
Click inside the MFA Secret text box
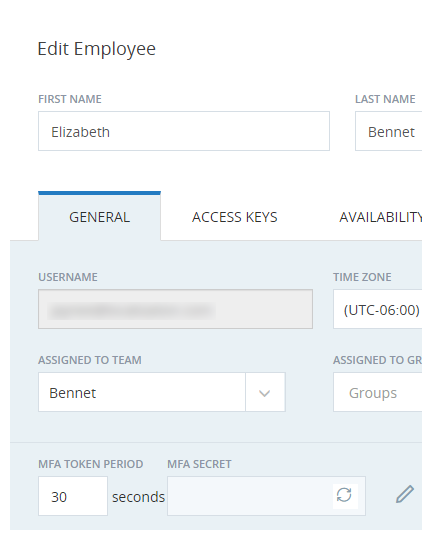[250, 496]
